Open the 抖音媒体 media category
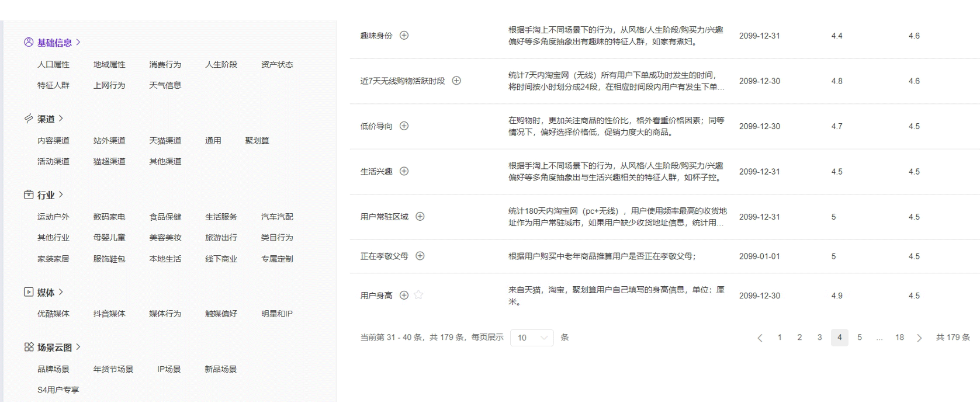Screen dimensions: 980x410 pyautogui.click(x=109, y=314)
